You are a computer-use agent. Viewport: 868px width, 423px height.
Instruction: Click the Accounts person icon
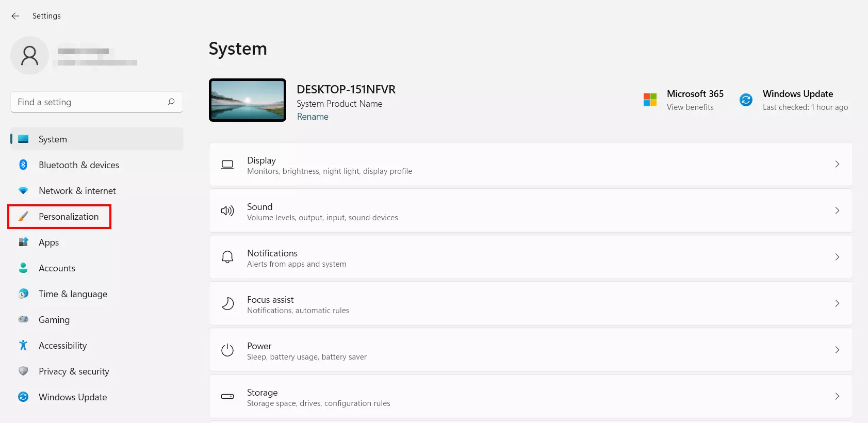pos(23,268)
